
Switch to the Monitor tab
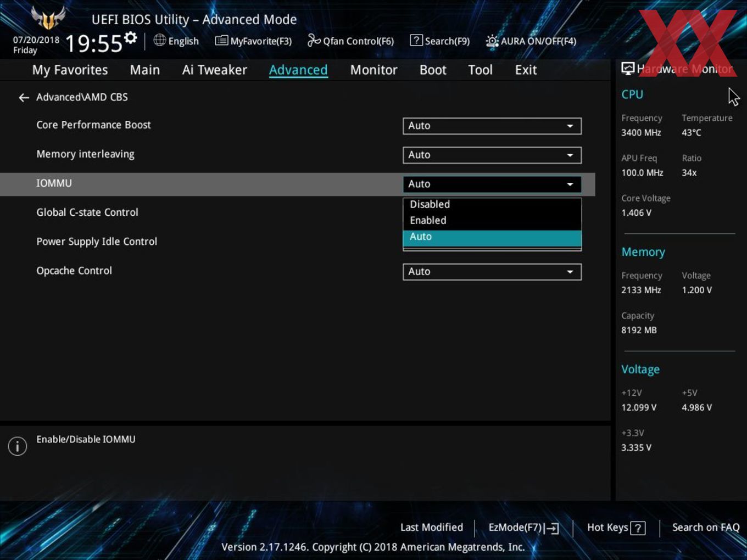point(374,70)
